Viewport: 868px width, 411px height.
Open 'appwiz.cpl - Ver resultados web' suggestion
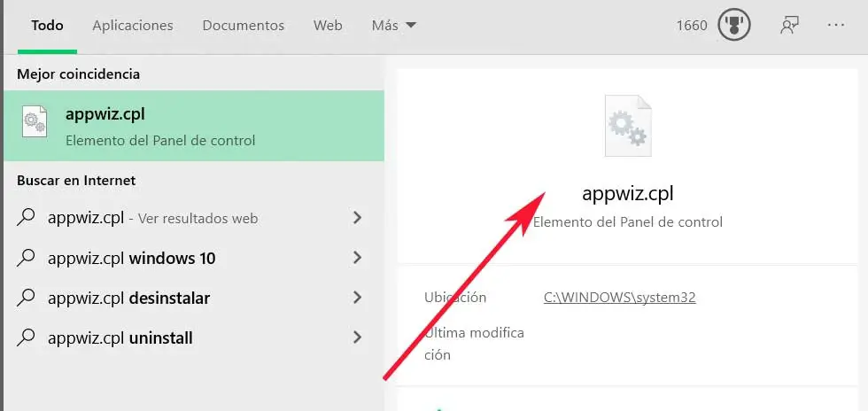coord(194,218)
